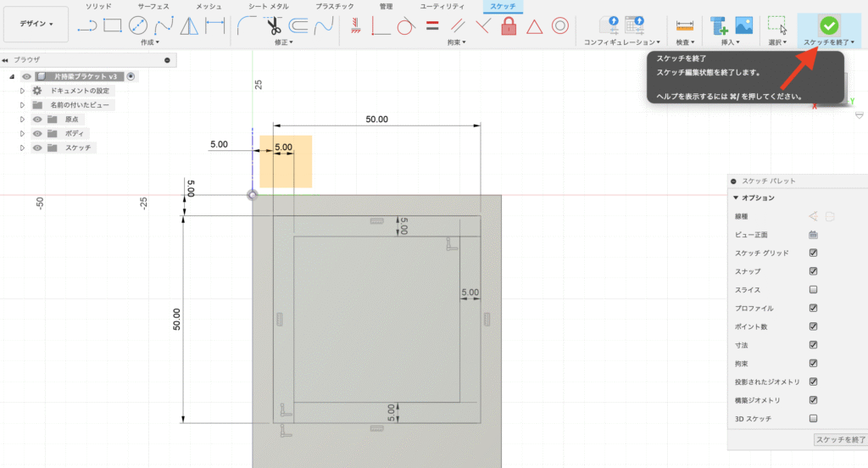Expand the スケッチ folder in browser

[23, 148]
